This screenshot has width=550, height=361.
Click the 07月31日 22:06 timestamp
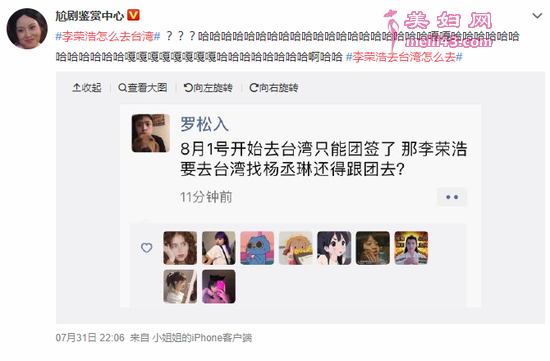pyautogui.click(x=90, y=338)
